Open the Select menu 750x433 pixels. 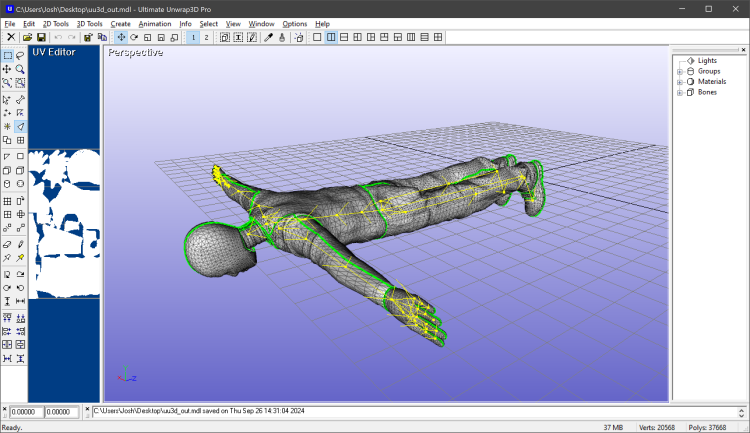pos(209,24)
